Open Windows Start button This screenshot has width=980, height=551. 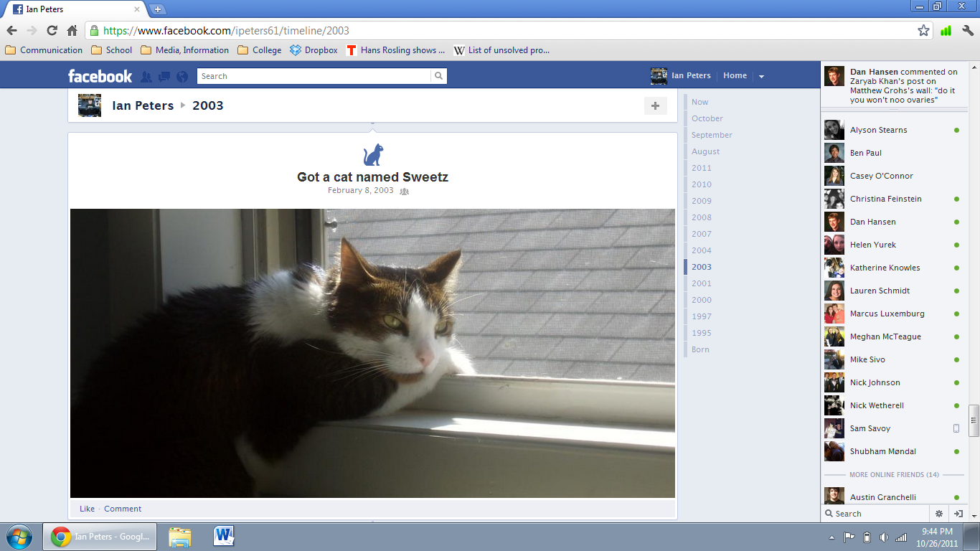19,537
